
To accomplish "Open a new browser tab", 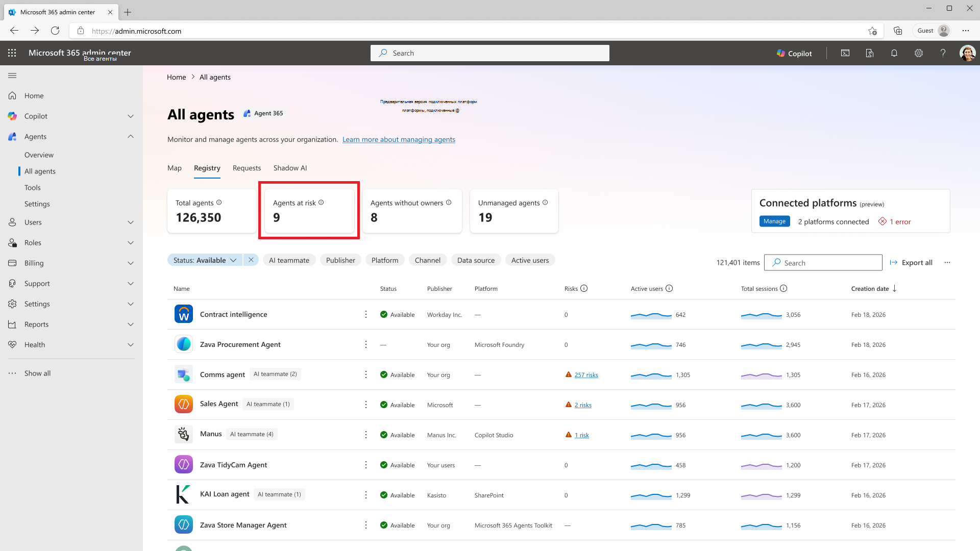I will (128, 12).
